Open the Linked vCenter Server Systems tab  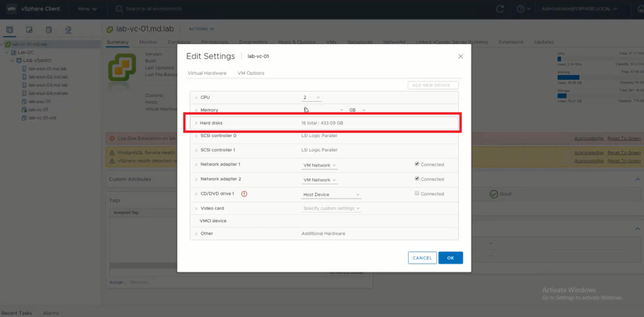(452, 42)
